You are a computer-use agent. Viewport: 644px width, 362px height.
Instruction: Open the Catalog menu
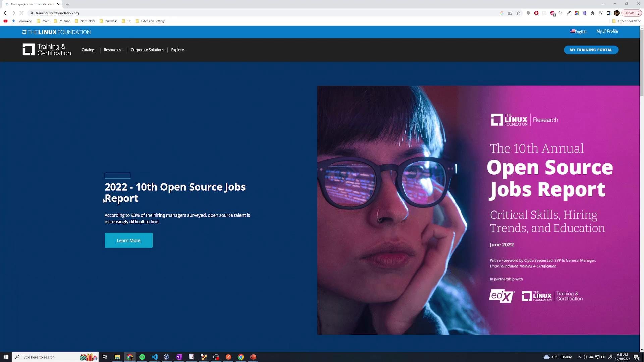click(88, 50)
